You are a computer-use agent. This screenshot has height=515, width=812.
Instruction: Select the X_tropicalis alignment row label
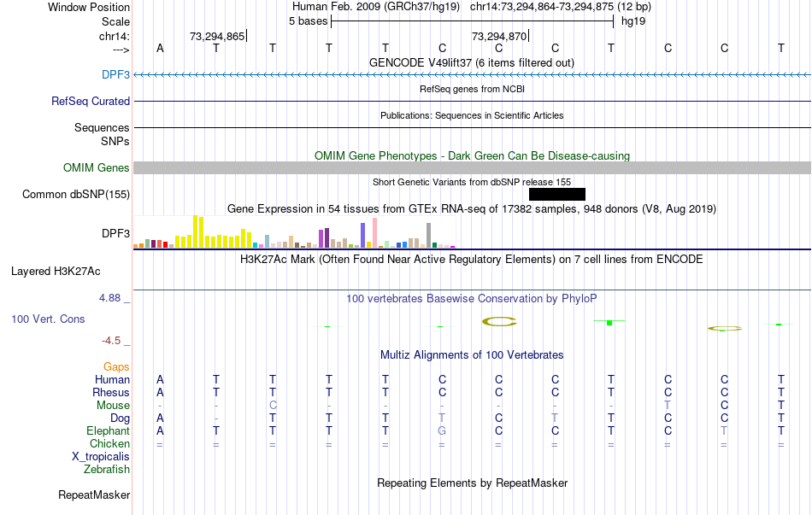point(101,457)
